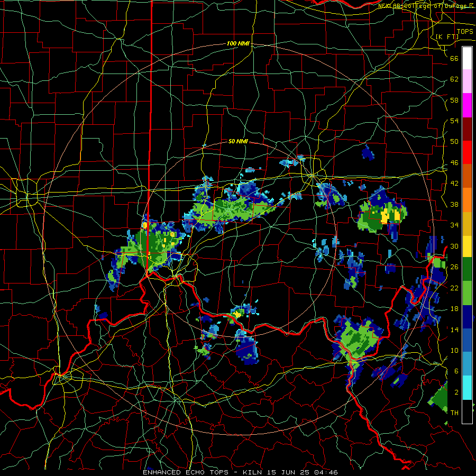
Task: Click the 'ENHANCED ECHO TOPS - KILN' caption
Action: [x=204, y=472]
